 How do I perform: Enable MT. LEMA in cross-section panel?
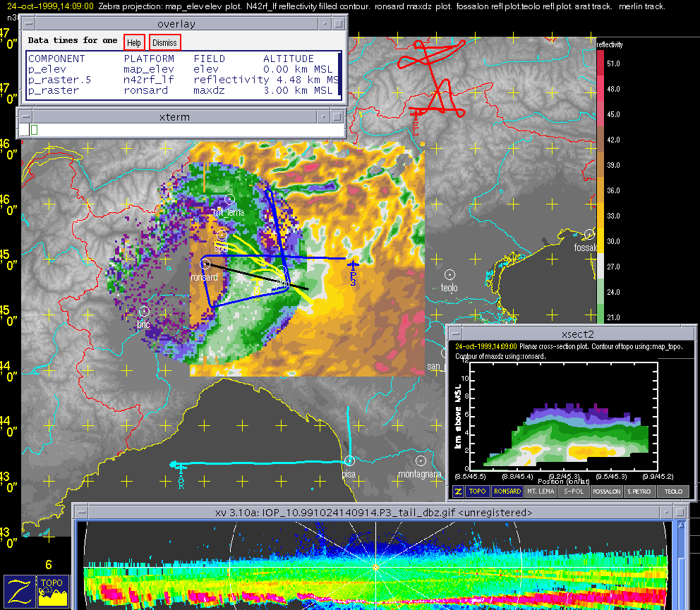pos(541,492)
